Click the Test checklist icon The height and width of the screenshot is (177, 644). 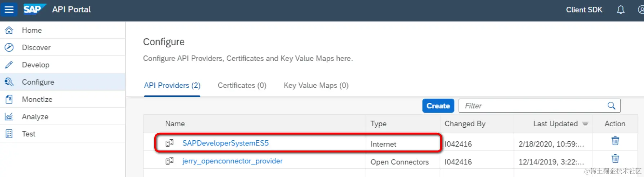(9, 134)
